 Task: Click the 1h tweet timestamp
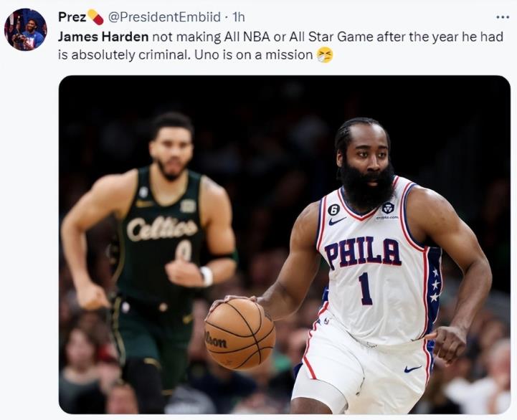[x=238, y=16]
